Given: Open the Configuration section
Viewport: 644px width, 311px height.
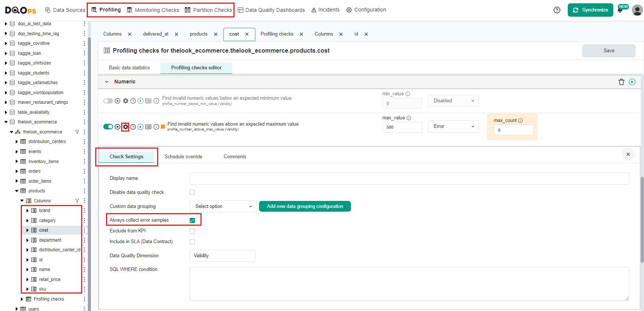Looking at the screenshot, I should coord(366,10).
